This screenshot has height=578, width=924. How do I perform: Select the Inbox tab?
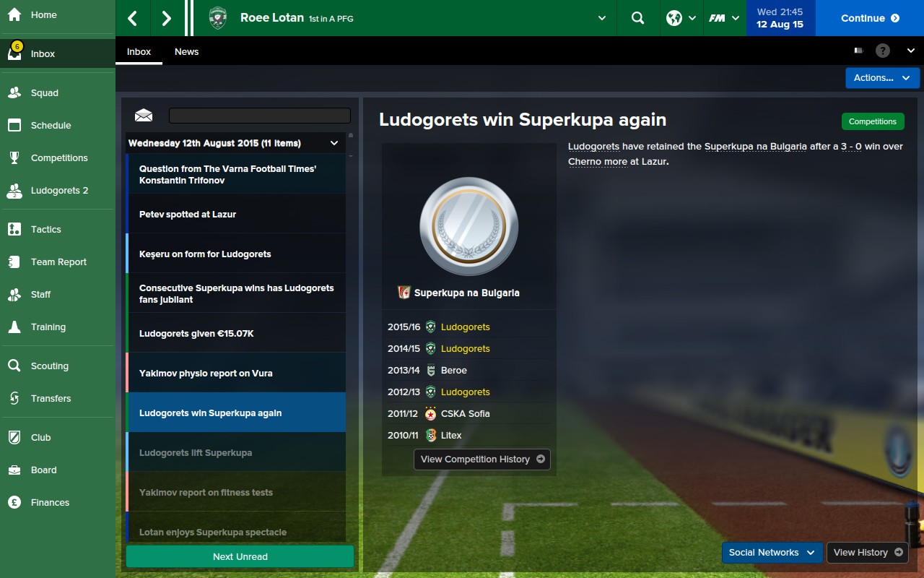[x=139, y=51]
